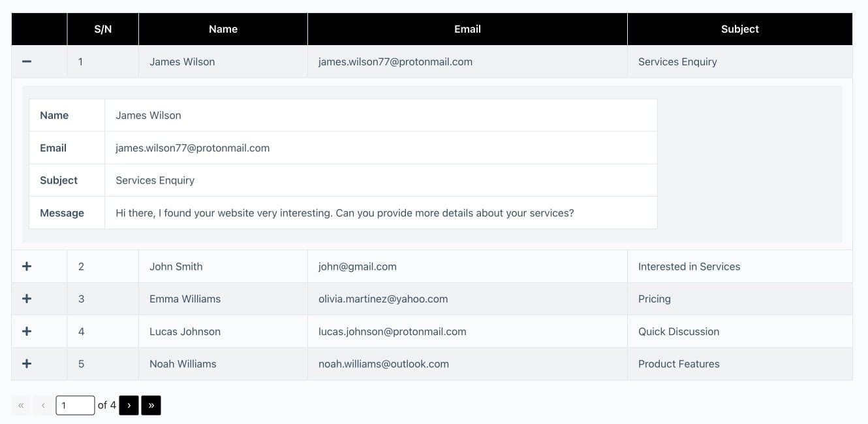
Task: Select james.wilson77@protonmail.com in the first table row
Action: 395,61
